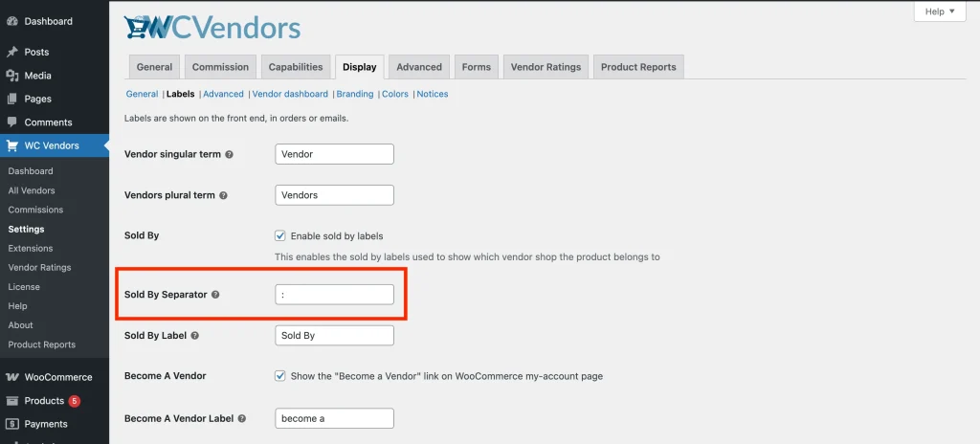
Task: Click the Sold By Separator input field
Action: point(334,295)
